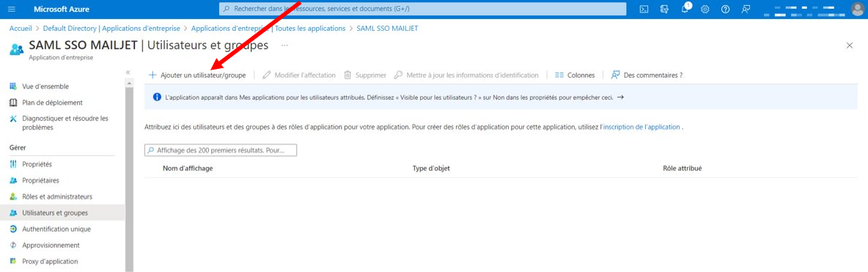Click Ajouter un utilisateur/groupe
The height and width of the screenshot is (272, 868).
197,75
